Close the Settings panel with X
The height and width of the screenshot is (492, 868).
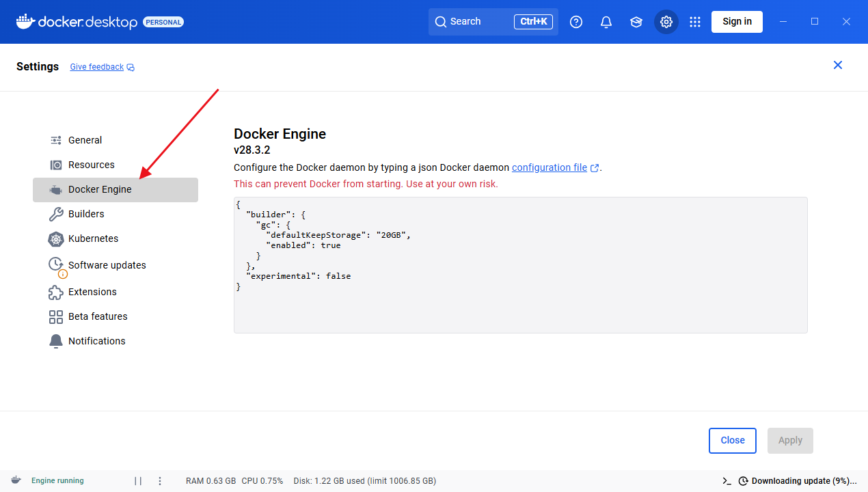(838, 65)
